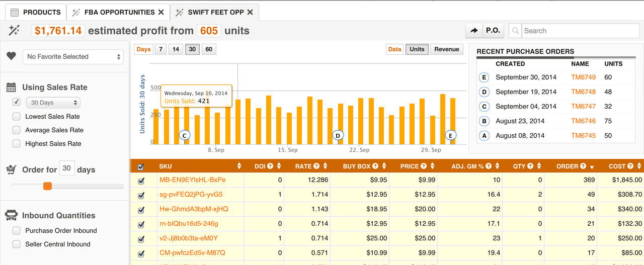644x265 pixels.
Task: Enable the Lowest Sales Rate checkbox
Action: [16, 117]
